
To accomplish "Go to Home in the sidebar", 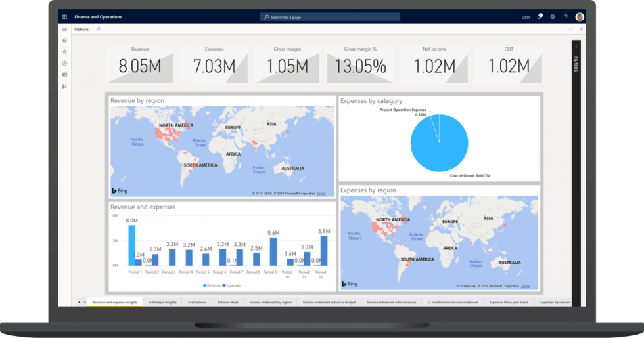I will pyautogui.click(x=64, y=41).
